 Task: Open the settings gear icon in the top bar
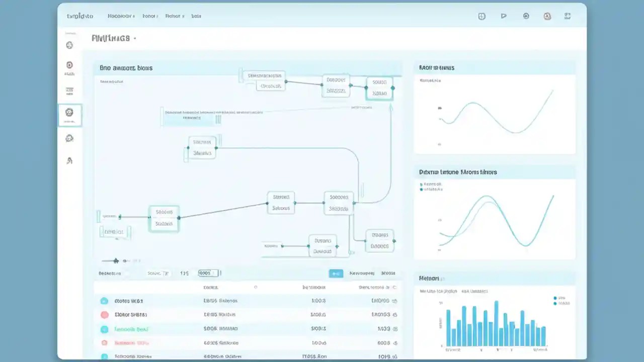pos(526,16)
